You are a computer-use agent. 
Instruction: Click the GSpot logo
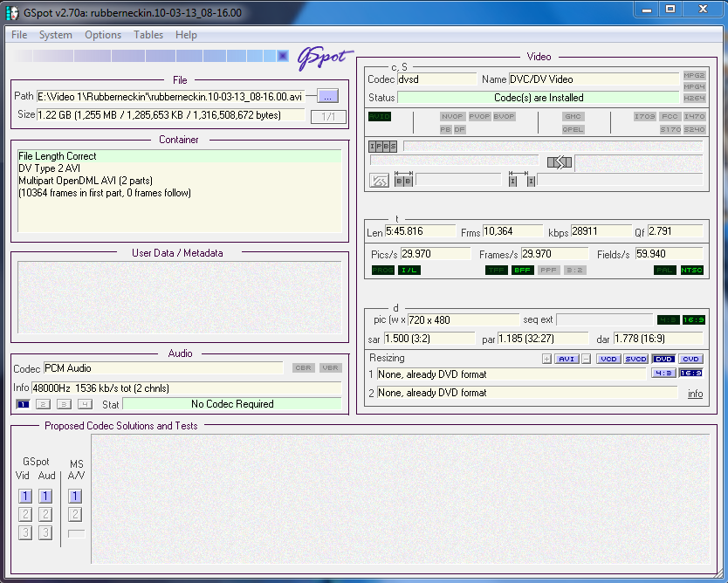tap(323, 57)
